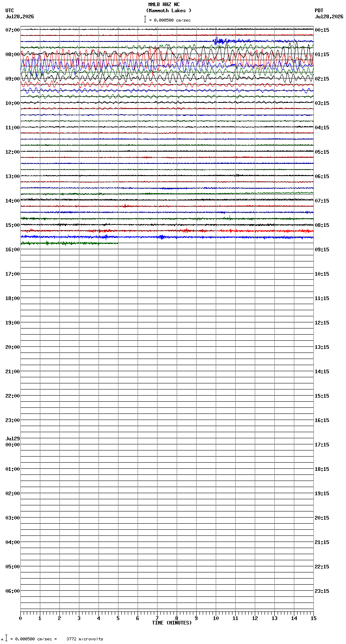Click the 20:00 UTC row label
346x644 pixels.
point(13,347)
